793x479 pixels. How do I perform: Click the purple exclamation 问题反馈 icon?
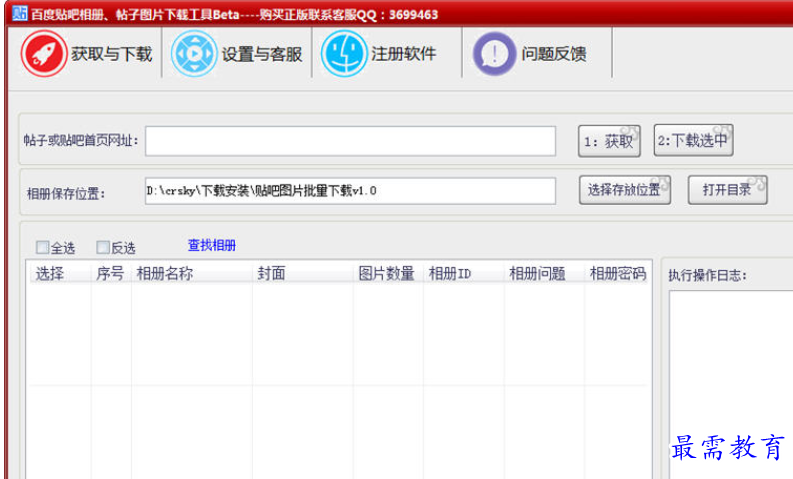pyautogui.click(x=494, y=54)
